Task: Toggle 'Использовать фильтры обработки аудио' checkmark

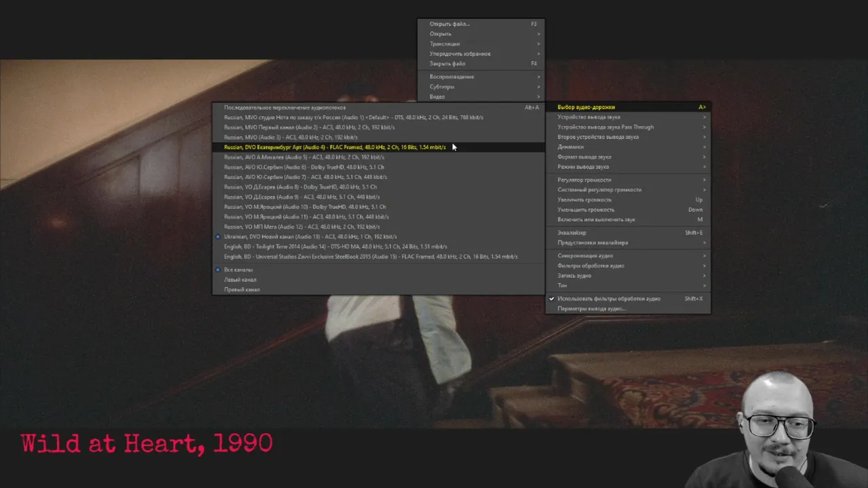Action: (x=629, y=299)
